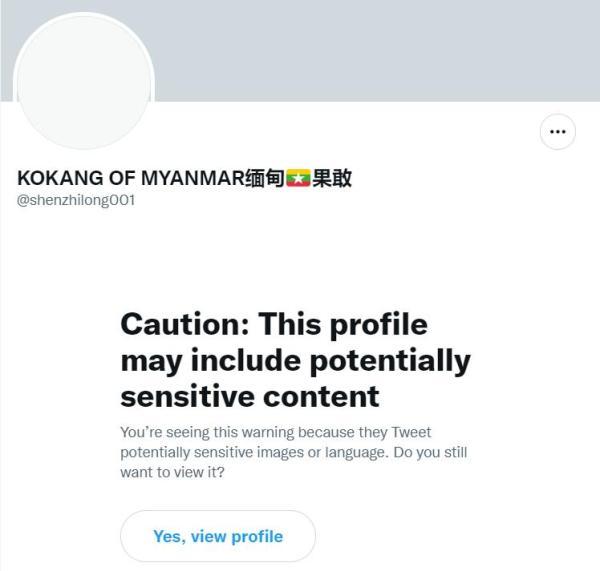The width and height of the screenshot is (600, 571).
Task: Click 'sensitive content' line of heading
Action: point(249,396)
